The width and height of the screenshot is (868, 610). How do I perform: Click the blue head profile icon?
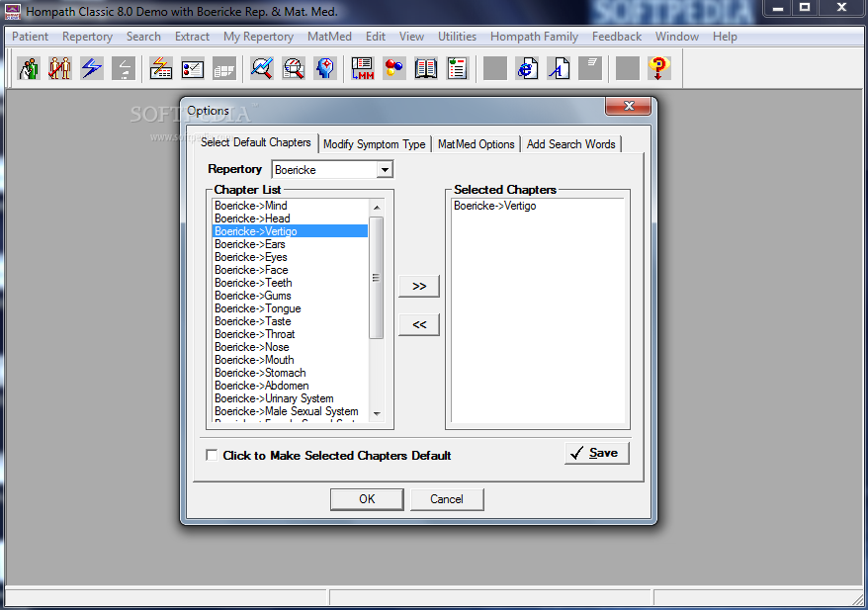point(325,68)
